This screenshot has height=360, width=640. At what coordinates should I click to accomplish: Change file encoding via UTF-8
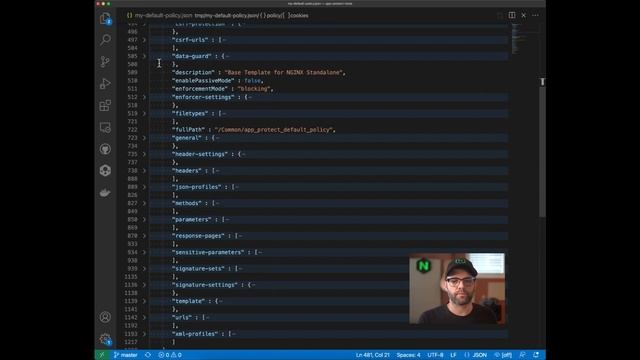tap(435, 355)
